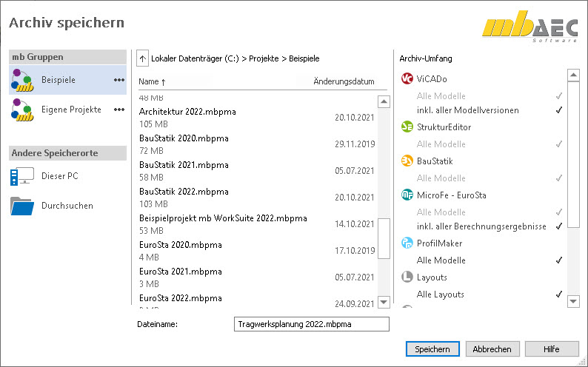The image size is (588, 367).
Task: Click the ProfilMaker module icon
Action: (407, 243)
